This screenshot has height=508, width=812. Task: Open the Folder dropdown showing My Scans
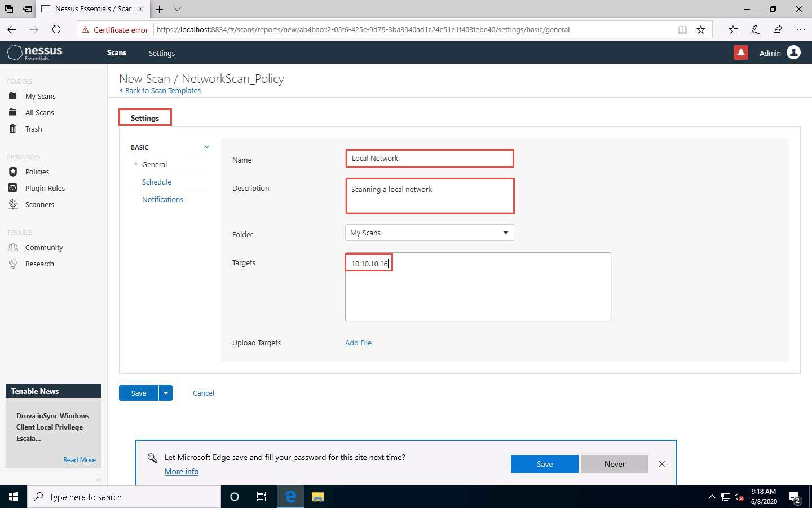point(429,233)
